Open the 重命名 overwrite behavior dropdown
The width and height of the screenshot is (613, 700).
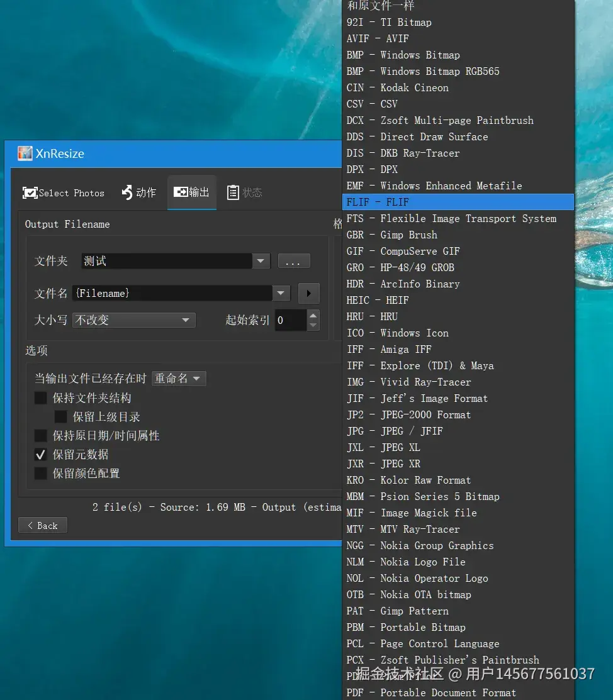coord(179,379)
